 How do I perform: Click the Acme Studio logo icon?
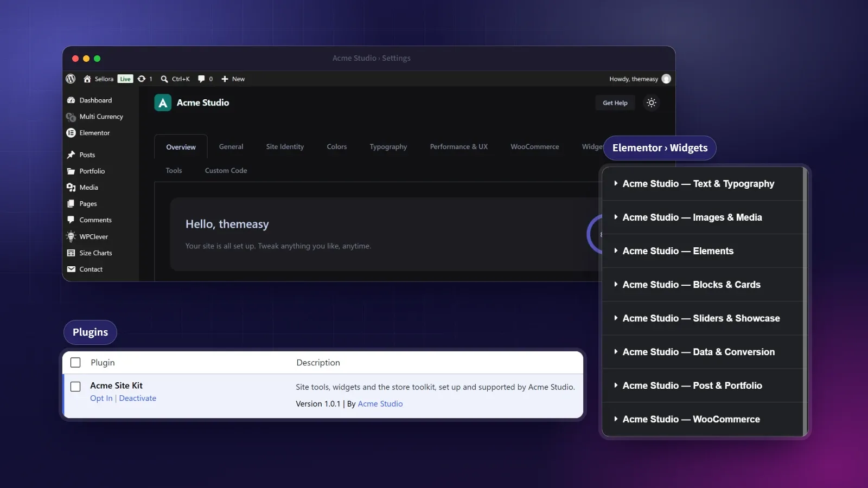[163, 102]
